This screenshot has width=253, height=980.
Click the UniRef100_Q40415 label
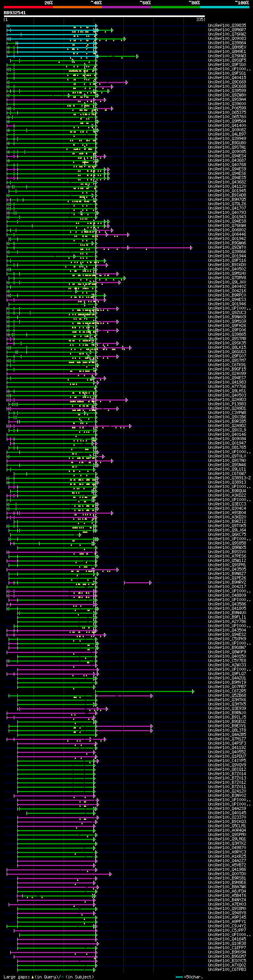tap(227, 78)
